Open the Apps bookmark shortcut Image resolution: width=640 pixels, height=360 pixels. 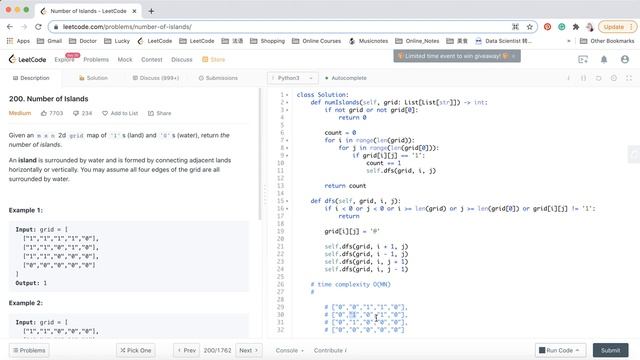(x=18, y=41)
